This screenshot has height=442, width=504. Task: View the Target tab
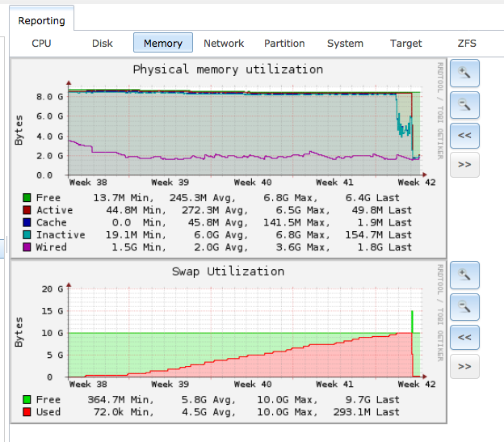(x=405, y=44)
